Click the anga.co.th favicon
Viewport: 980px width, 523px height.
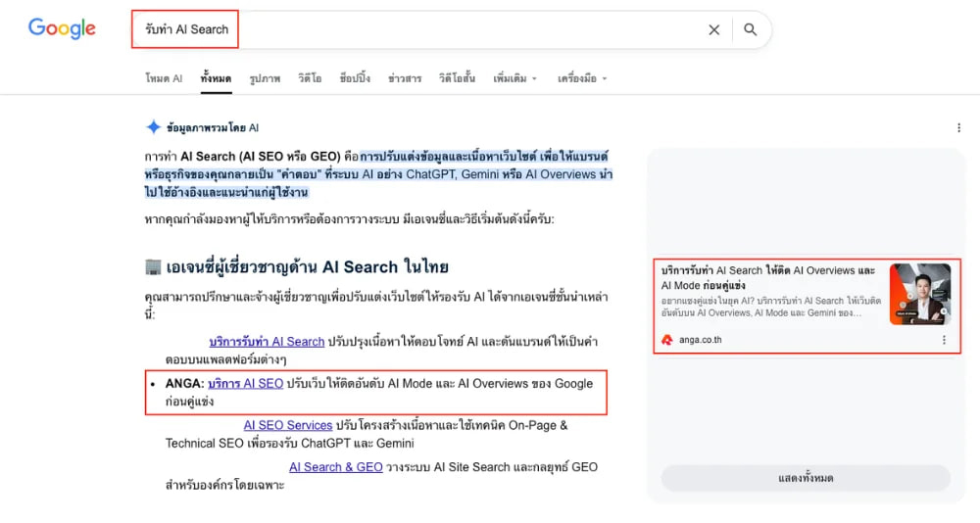click(666, 340)
